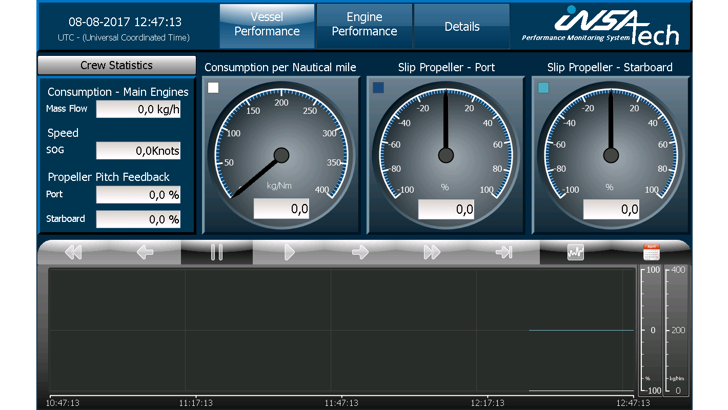728x410 pixels.
Task: Click the 12:17:13 timeline label
Action: 487,403
